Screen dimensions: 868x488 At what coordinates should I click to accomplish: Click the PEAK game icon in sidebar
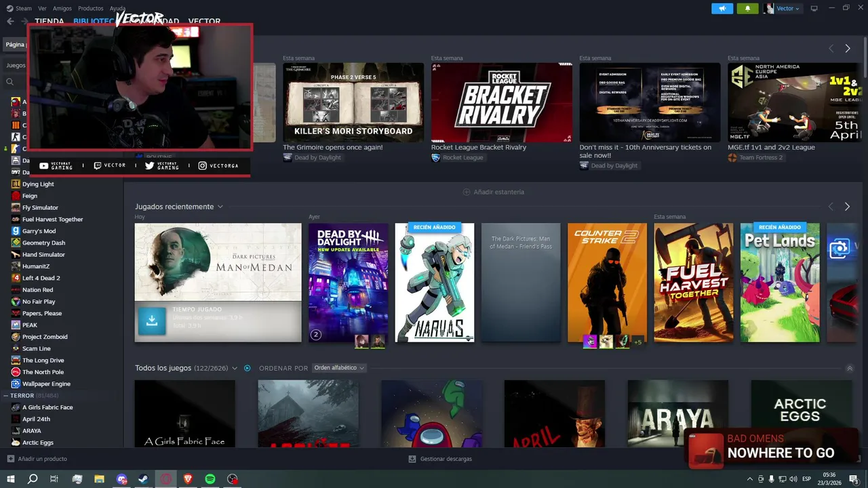pyautogui.click(x=16, y=325)
